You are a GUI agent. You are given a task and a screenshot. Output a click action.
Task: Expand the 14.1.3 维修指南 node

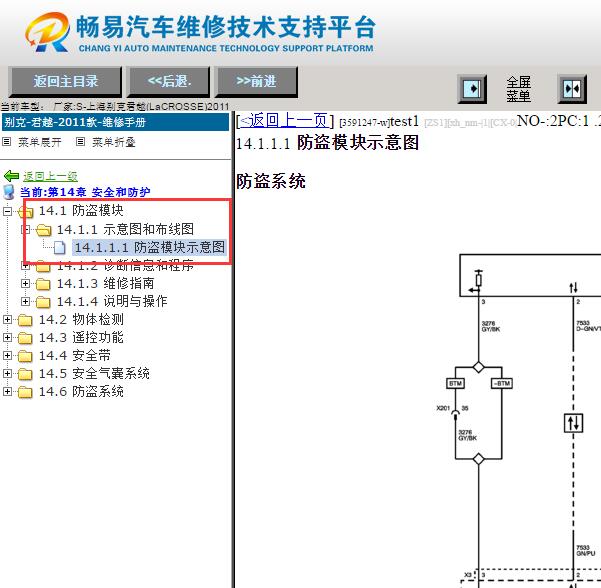26,283
